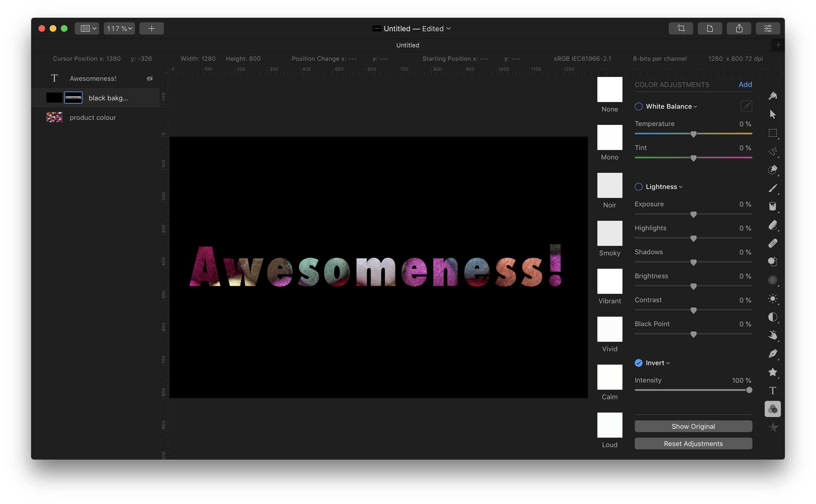This screenshot has width=816, height=504.
Task: Select the text tool in sidebar
Action: pyautogui.click(x=772, y=390)
